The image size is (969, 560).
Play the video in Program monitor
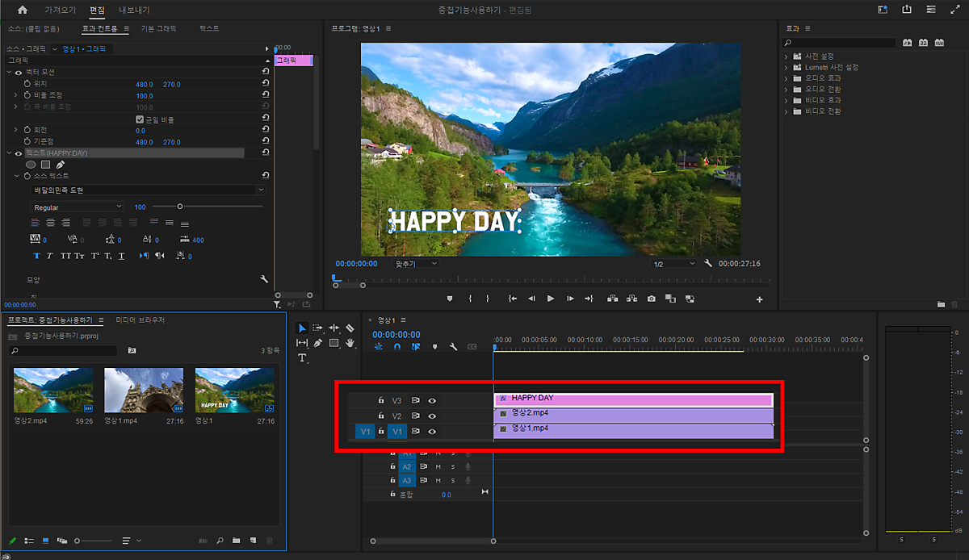point(551,299)
